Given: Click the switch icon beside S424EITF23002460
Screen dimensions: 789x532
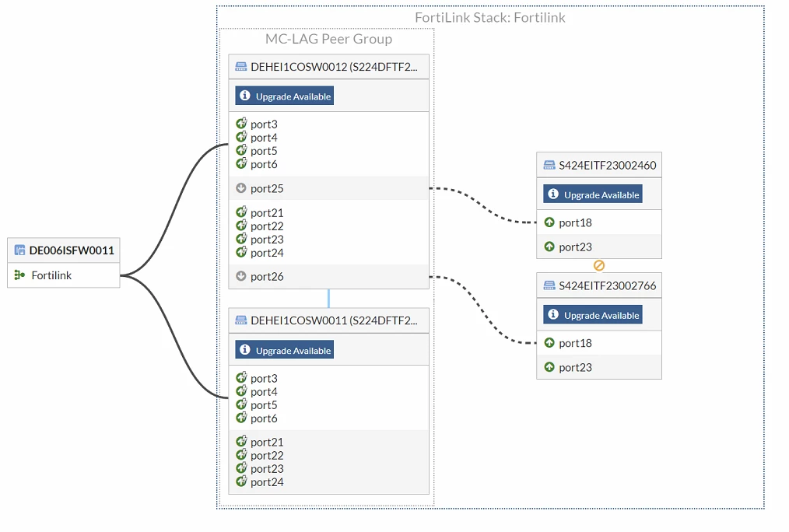Looking at the screenshot, I should 549,165.
